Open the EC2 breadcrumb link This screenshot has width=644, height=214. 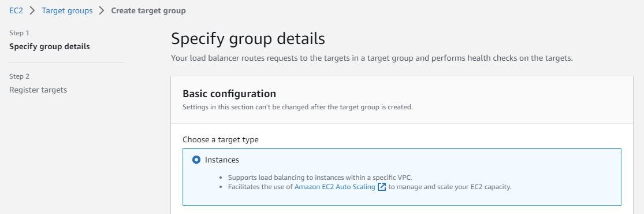point(16,10)
